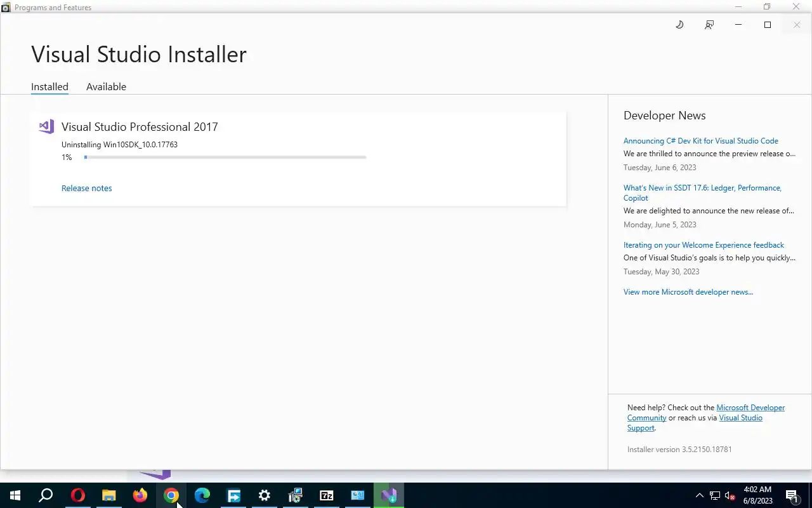Launch Opera from the taskbar
812x508 pixels.
click(x=77, y=495)
